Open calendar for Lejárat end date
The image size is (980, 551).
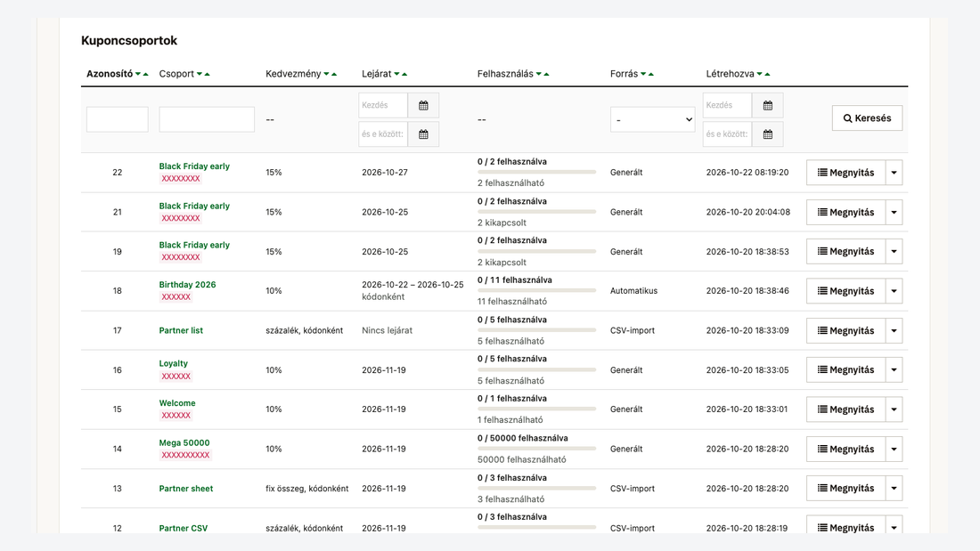click(x=423, y=134)
